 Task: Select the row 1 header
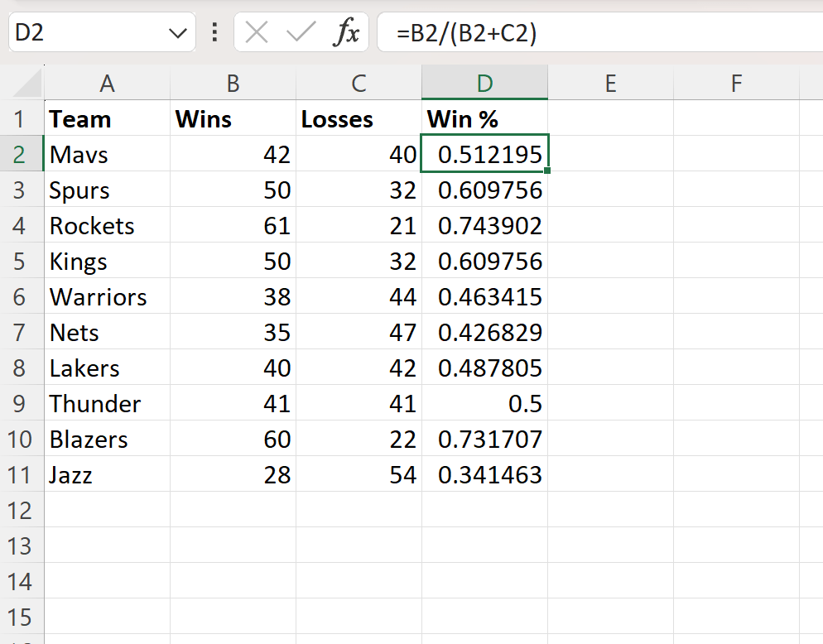22,118
